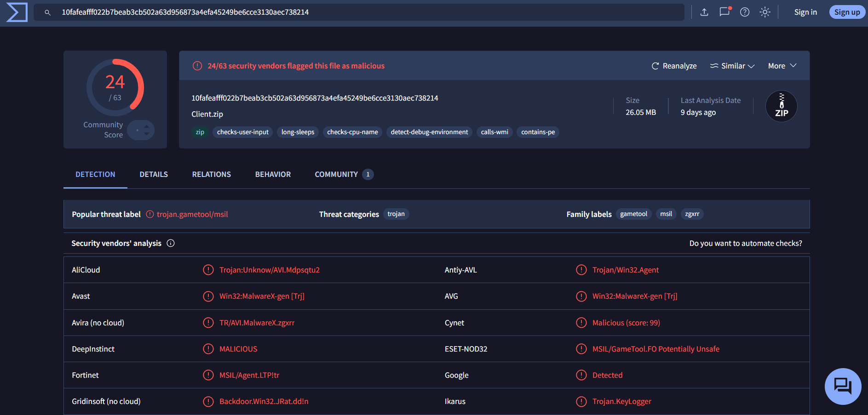The height and width of the screenshot is (415, 868).
Task: Click the alert icon next to Fortinet detection
Action: point(208,375)
